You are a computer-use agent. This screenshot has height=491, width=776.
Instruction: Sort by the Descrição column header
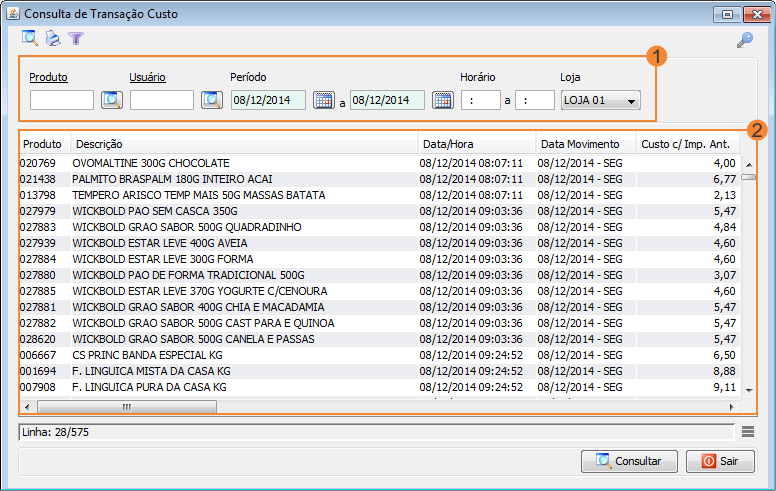[x=244, y=144]
